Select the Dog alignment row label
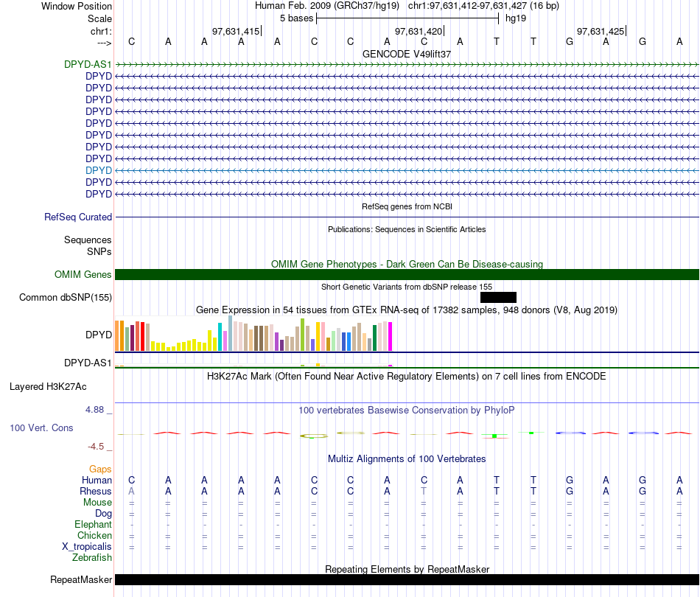This screenshot has width=700, height=597. coord(104,514)
